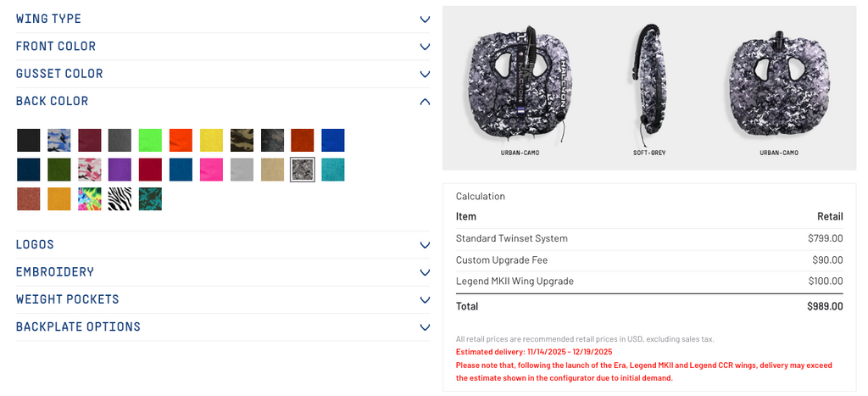
Task: Expand the Logos section
Action: click(222, 244)
